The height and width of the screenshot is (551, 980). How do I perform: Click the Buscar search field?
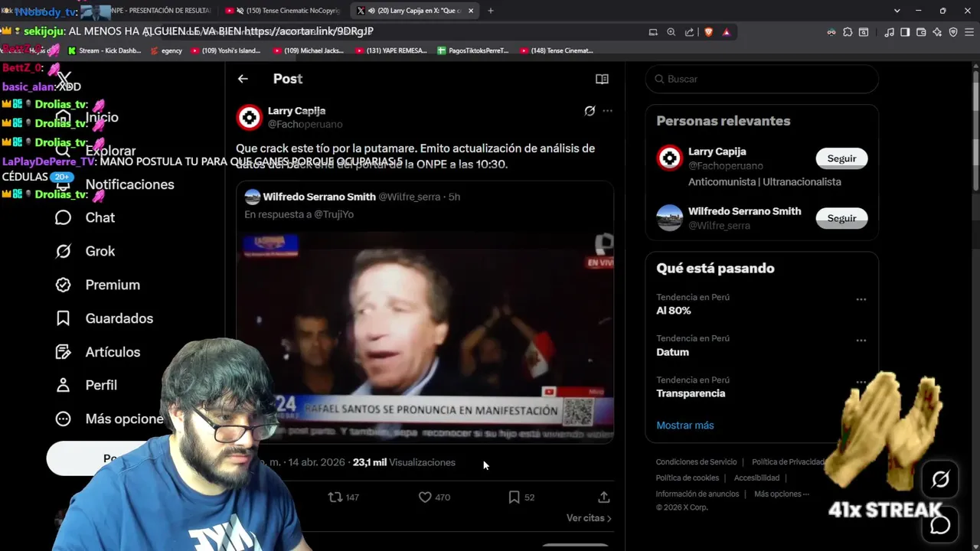(762, 79)
